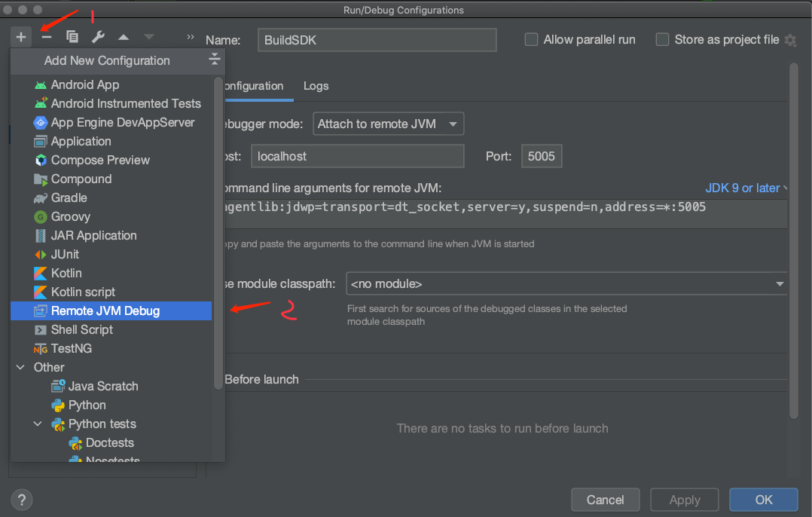Open the module classpath dropdown
The image size is (812, 517).
click(x=566, y=283)
